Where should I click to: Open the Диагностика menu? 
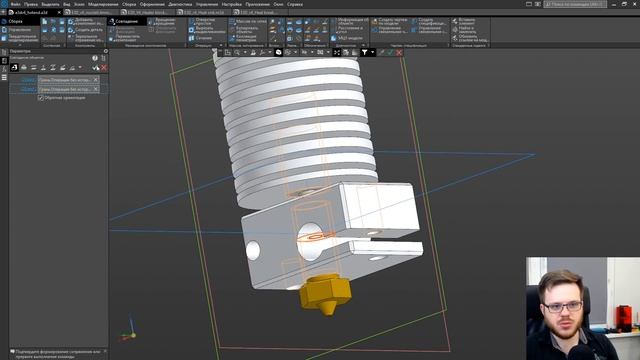coord(180,4)
